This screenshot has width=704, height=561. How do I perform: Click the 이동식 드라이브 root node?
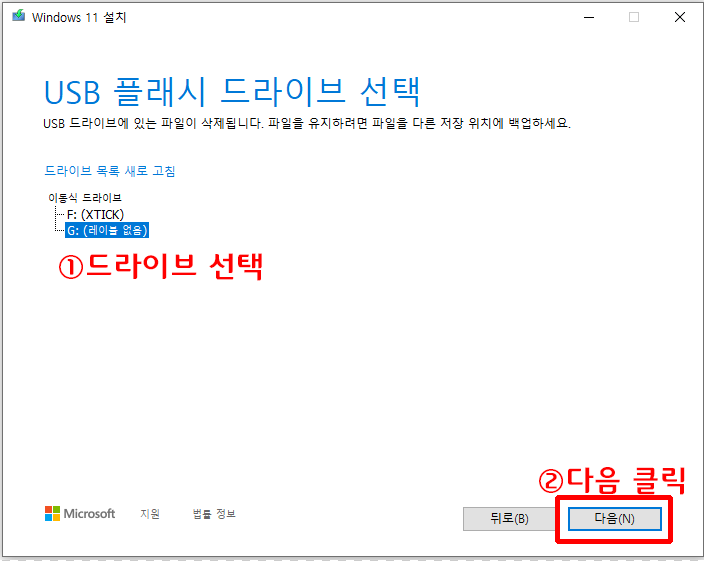(84, 197)
